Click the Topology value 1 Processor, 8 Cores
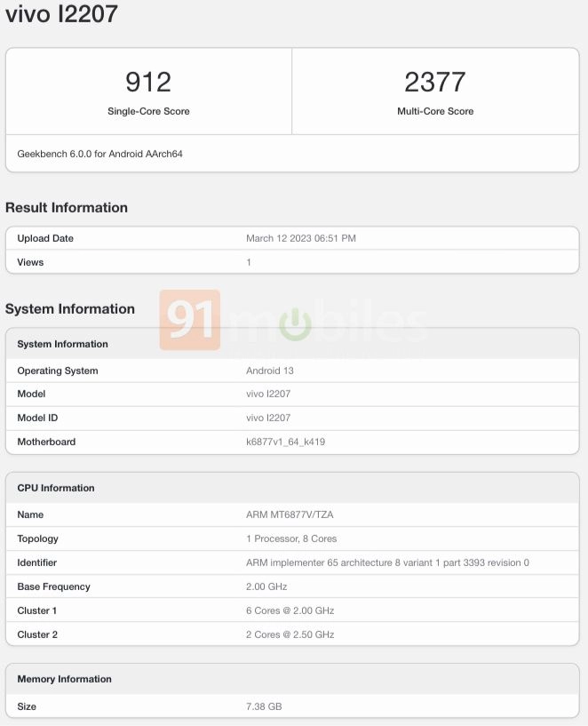588x726 pixels. 291,539
